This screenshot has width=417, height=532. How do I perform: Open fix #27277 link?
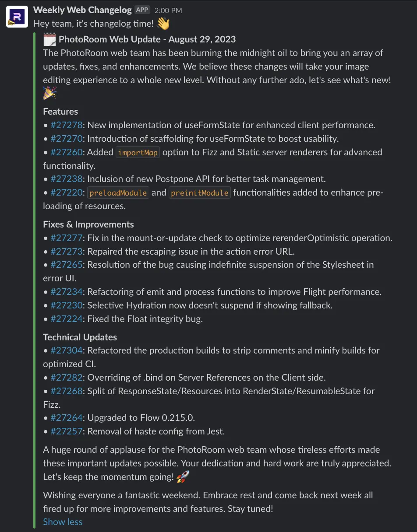pos(67,238)
